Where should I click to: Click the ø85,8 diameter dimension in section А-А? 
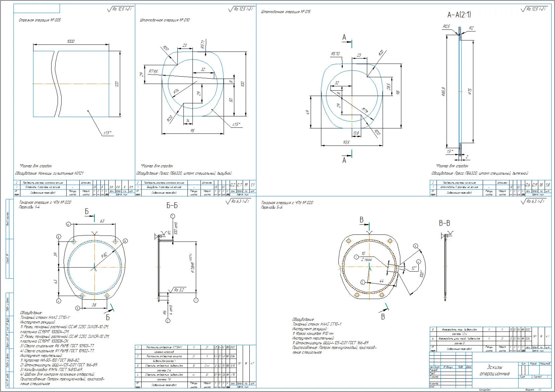click(444, 91)
